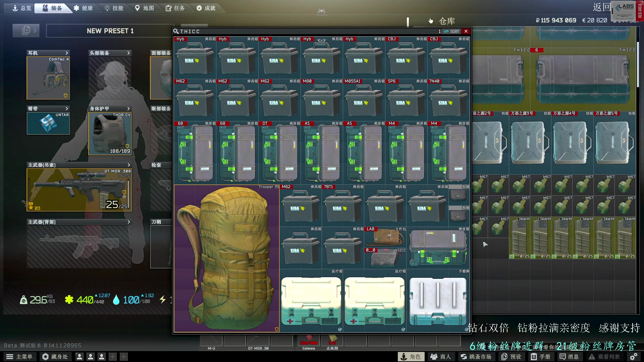644x362 pixels.
Task: Click the SORT button in THICC window
Action: [451, 32]
